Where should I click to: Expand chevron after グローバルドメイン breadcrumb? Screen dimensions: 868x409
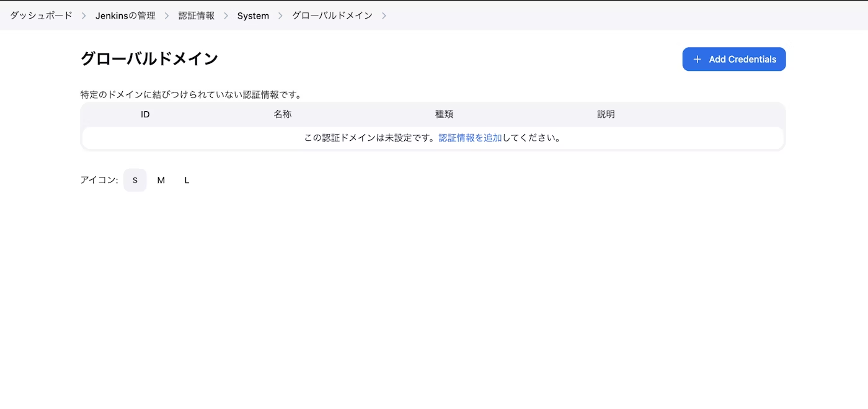pos(384,16)
